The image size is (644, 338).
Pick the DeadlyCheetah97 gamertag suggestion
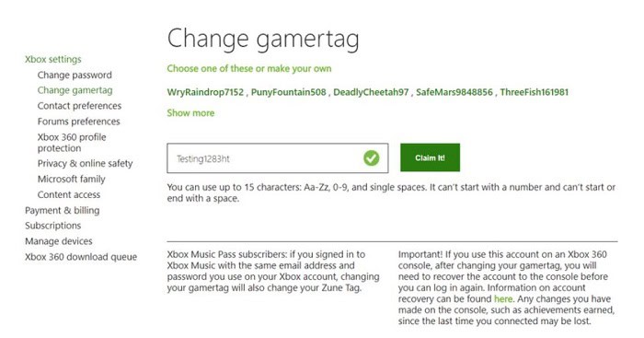tap(371, 92)
